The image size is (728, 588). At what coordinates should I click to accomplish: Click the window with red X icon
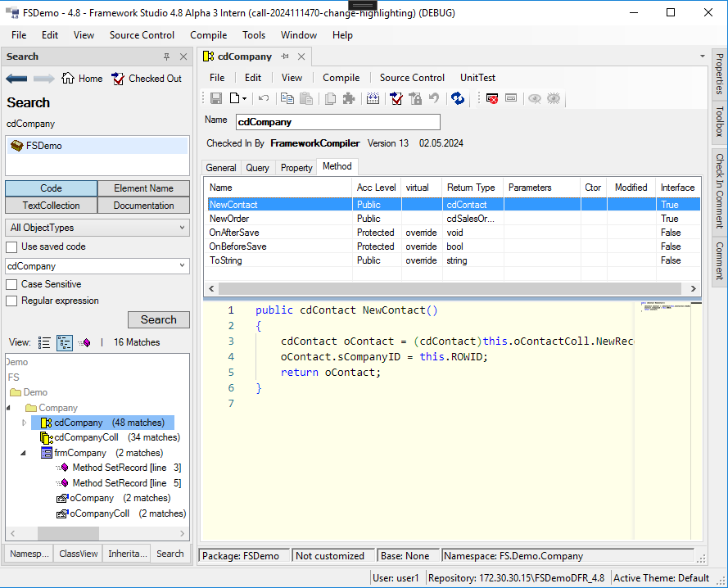coord(491,98)
